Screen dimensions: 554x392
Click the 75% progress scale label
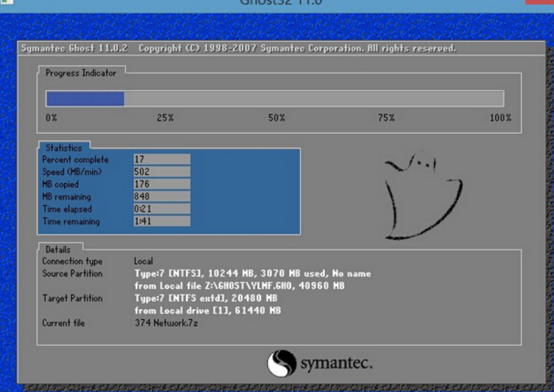point(386,118)
